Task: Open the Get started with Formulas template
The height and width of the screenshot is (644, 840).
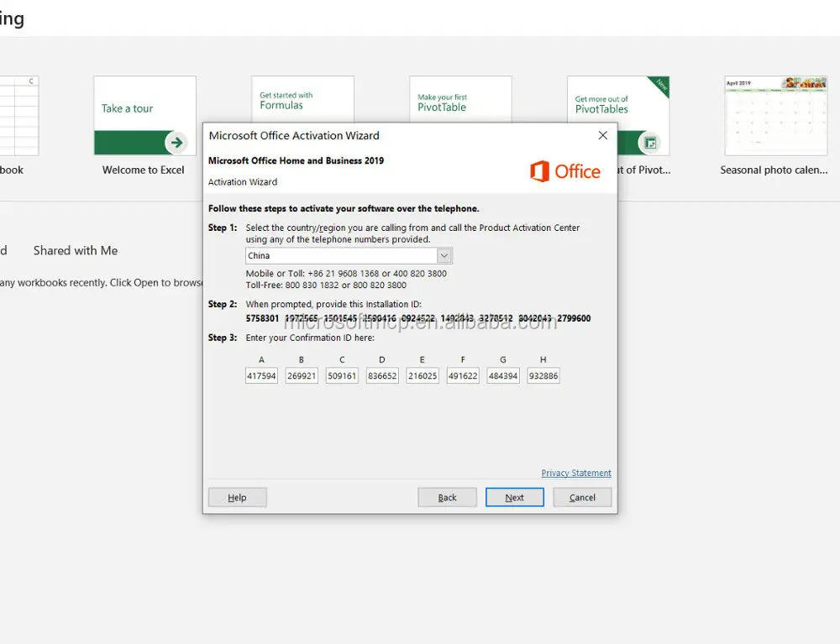Action: pos(302,100)
